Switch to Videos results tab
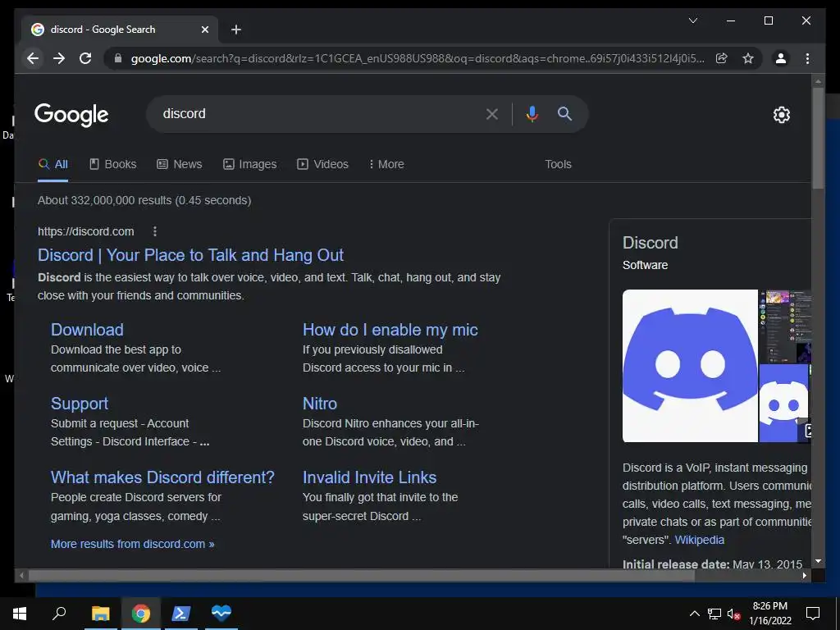Screen dimensions: 840x630 pyautogui.click(x=322, y=164)
